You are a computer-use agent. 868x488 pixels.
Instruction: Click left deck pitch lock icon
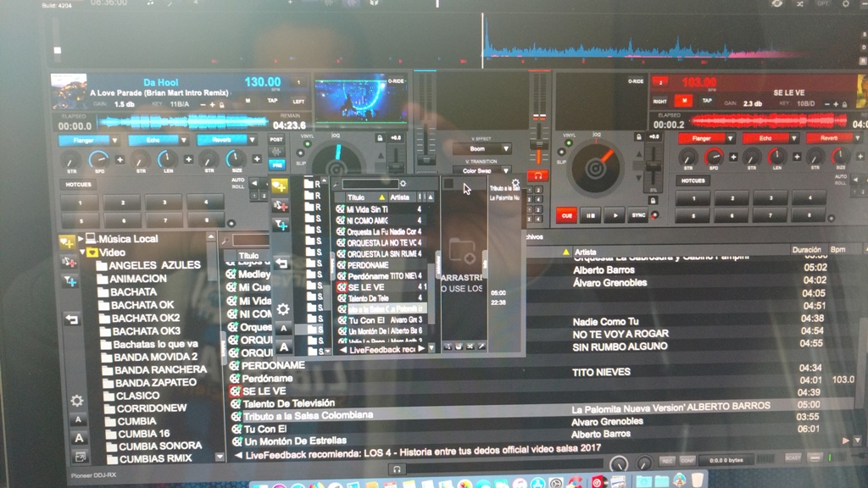[x=380, y=138]
